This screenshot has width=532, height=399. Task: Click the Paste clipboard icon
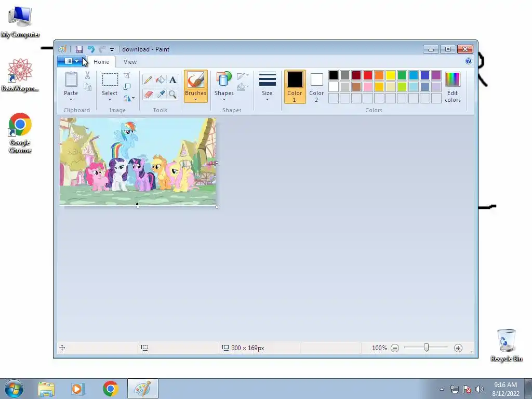click(71, 79)
